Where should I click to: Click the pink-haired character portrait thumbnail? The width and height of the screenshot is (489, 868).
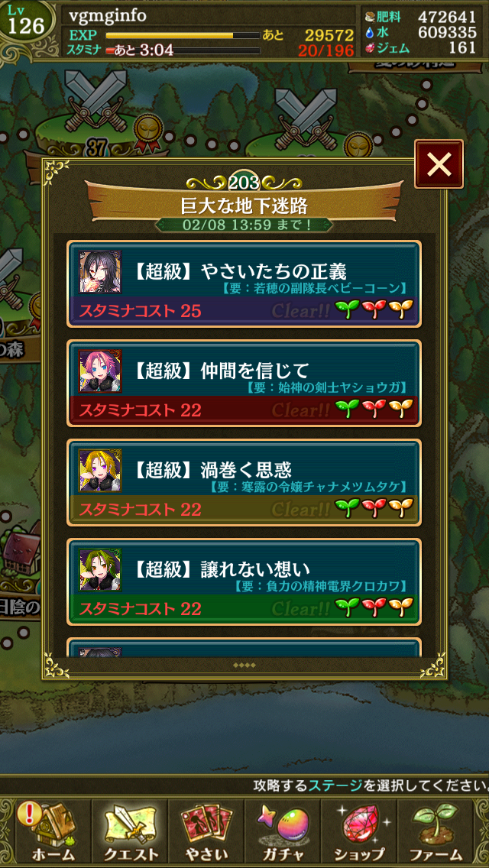tap(100, 371)
